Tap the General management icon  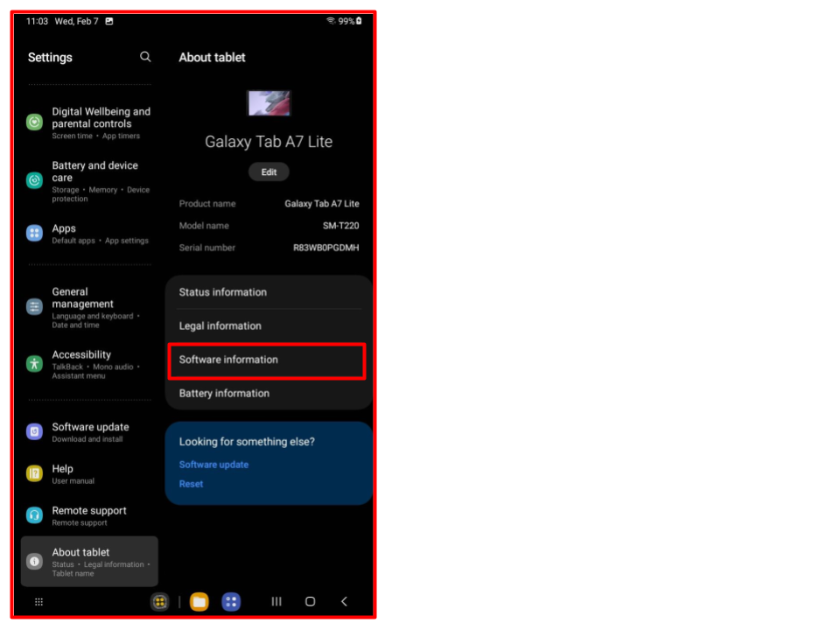point(34,307)
